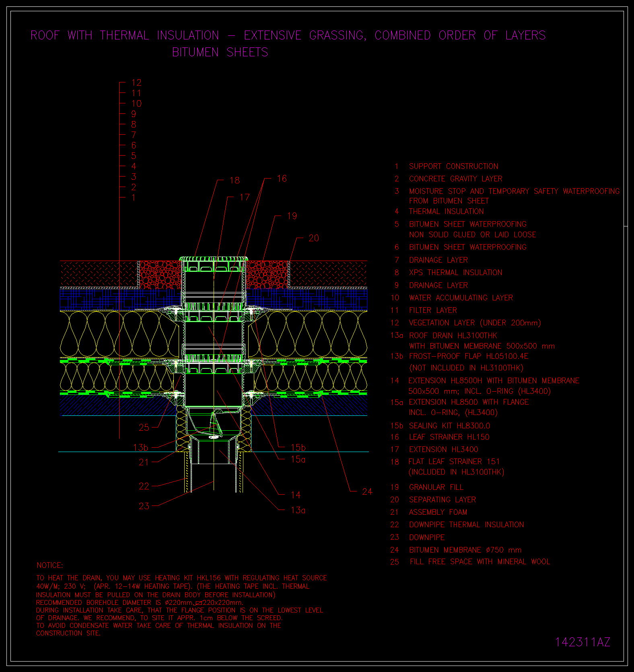
Task: Click legend entry "SUPPORT CONSTRUCTION"
Action: pos(454,166)
